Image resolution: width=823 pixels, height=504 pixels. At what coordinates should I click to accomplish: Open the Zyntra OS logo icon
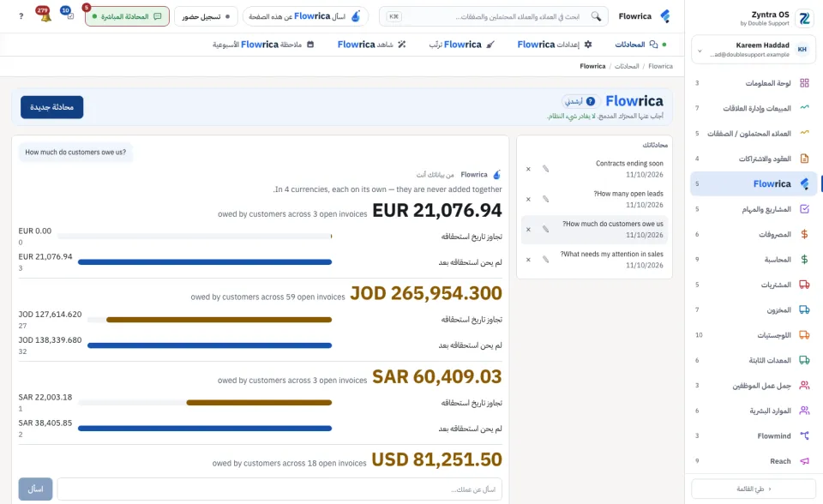tap(803, 18)
